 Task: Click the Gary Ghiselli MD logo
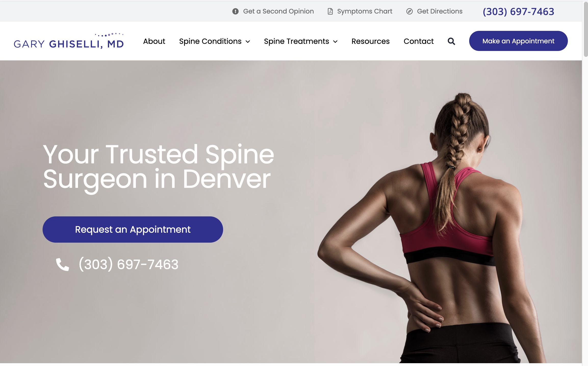pos(69,41)
